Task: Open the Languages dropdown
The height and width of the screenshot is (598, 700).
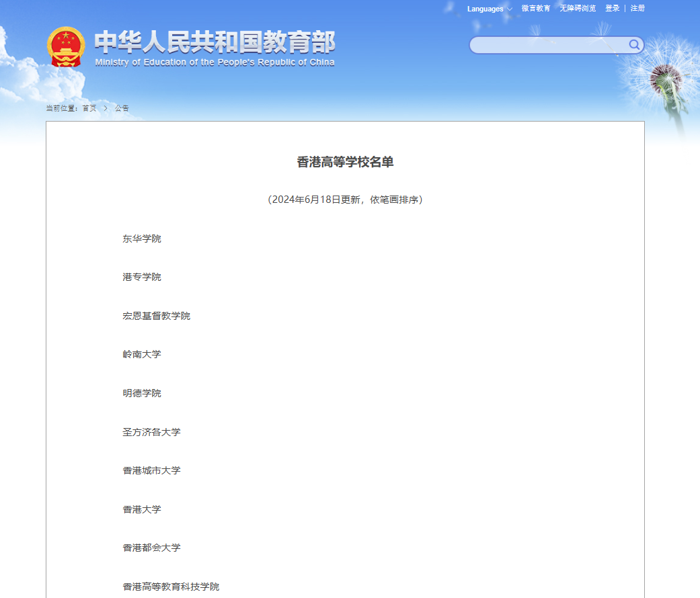Action: 490,9
